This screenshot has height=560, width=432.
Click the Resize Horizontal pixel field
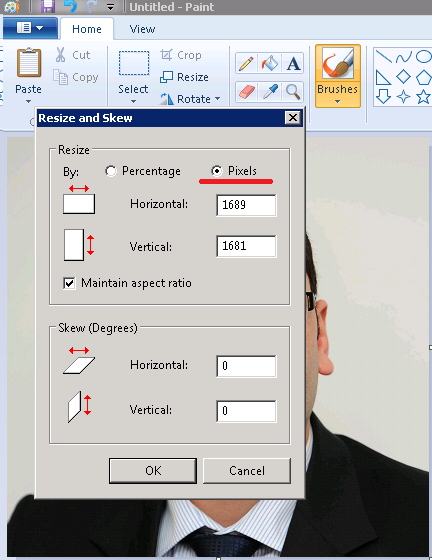pos(246,205)
